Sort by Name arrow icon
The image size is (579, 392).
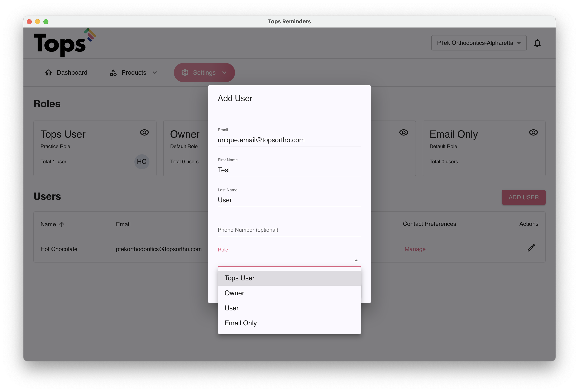click(62, 224)
